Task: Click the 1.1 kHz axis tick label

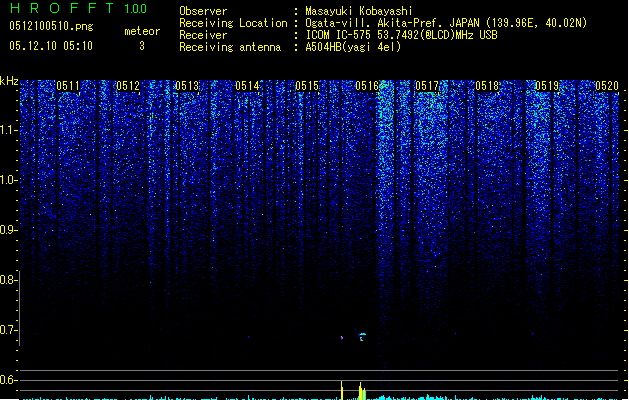Action: point(8,130)
